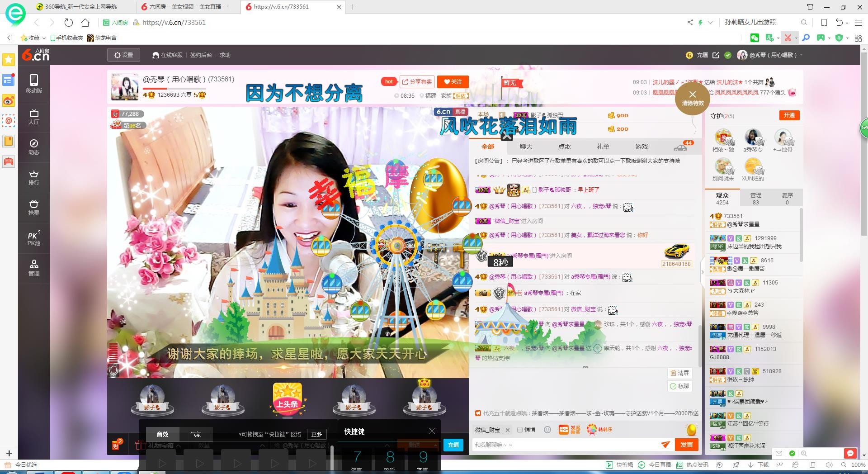
Task: Click the 关注 follow button
Action: pos(453,82)
